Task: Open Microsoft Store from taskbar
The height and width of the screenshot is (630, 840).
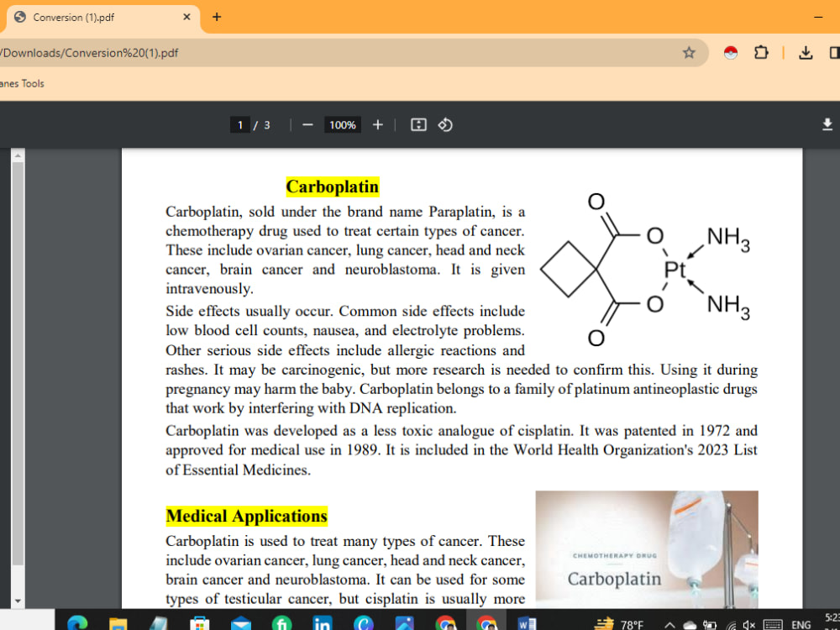Action: (x=199, y=623)
